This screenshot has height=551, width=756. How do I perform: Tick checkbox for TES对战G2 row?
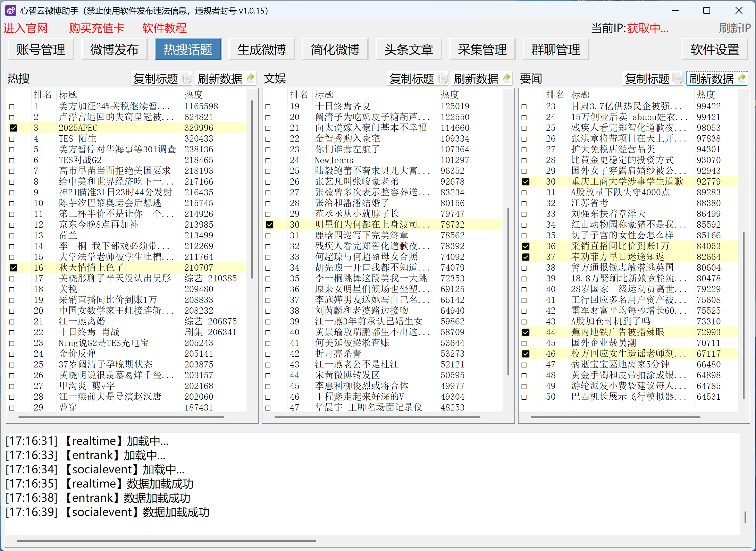coord(12,160)
